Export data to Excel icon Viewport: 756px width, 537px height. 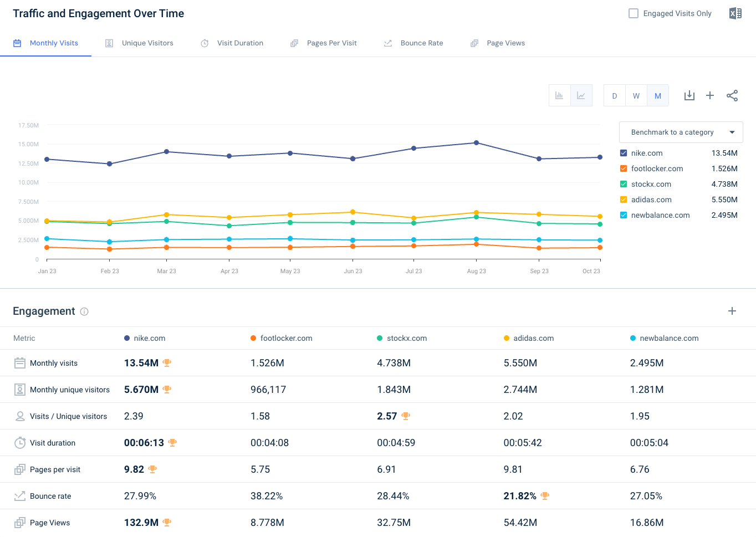click(735, 13)
